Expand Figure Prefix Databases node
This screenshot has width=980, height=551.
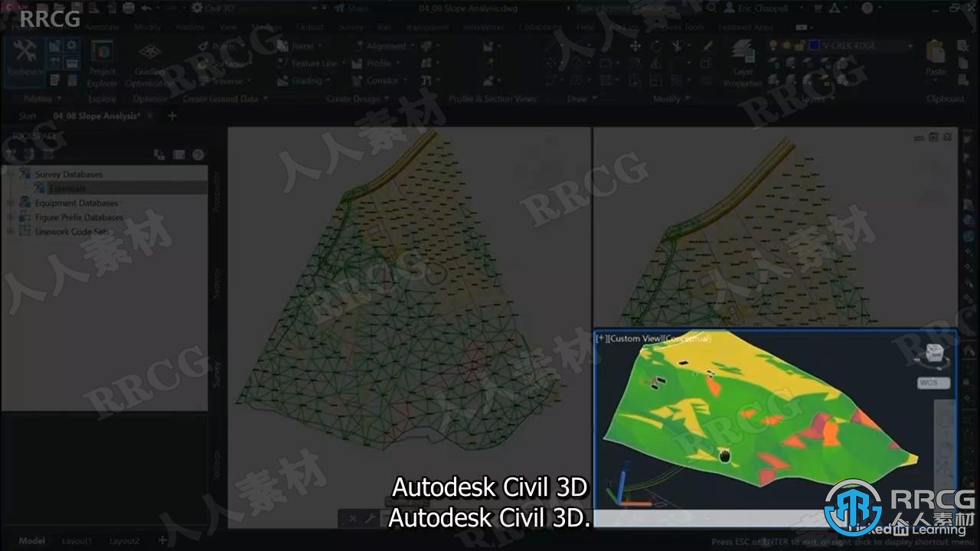point(10,217)
